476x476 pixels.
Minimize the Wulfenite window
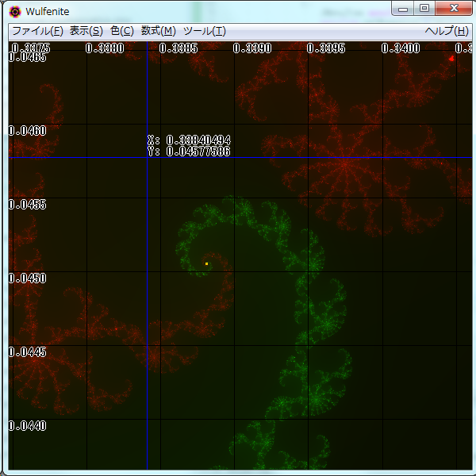click(x=404, y=9)
